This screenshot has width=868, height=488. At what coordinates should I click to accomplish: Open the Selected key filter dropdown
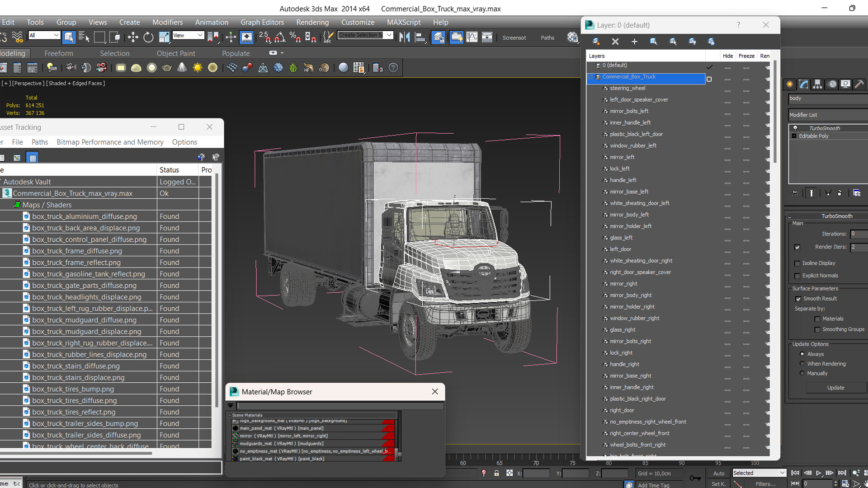pos(759,473)
